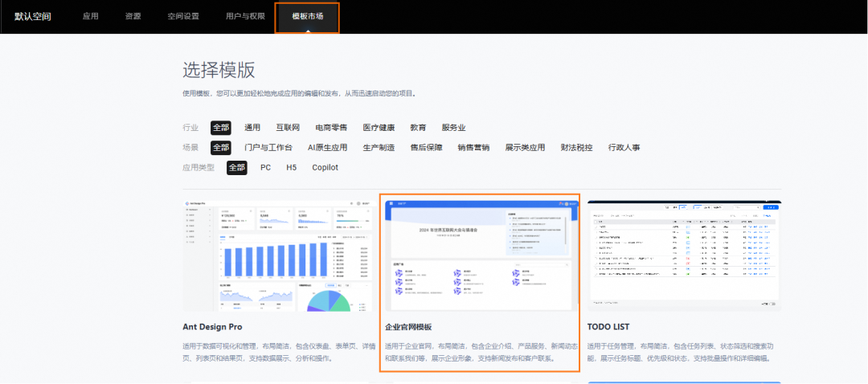The height and width of the screenshot is (384, 868).
Task: Select the 全部 industry filter
Action: (220, 128)
